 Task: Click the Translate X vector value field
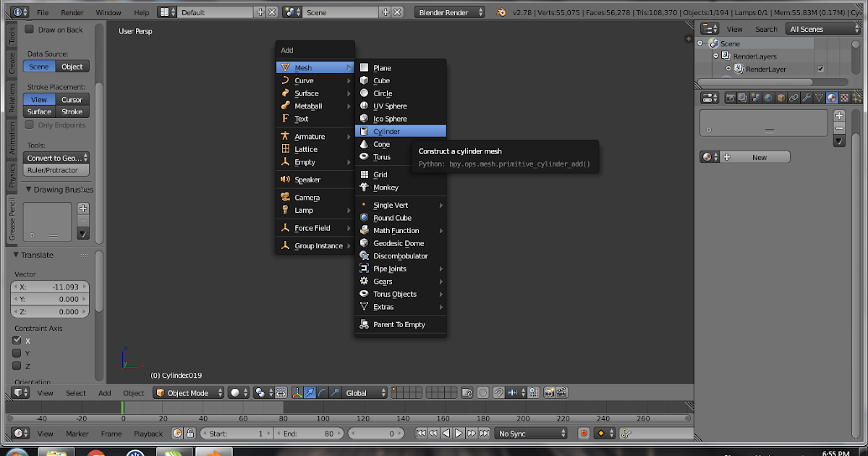(x=50, y=287)
